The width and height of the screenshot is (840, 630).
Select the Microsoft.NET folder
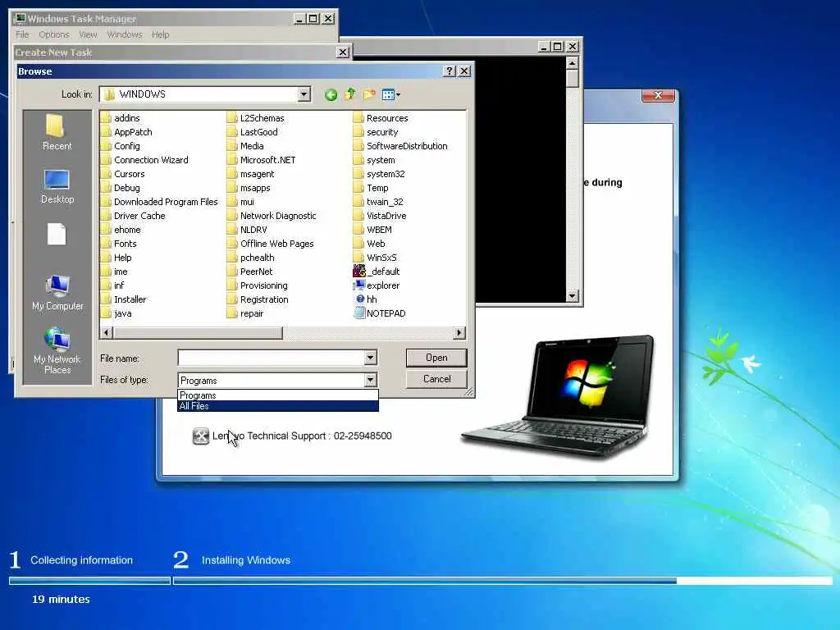(262, 160)
